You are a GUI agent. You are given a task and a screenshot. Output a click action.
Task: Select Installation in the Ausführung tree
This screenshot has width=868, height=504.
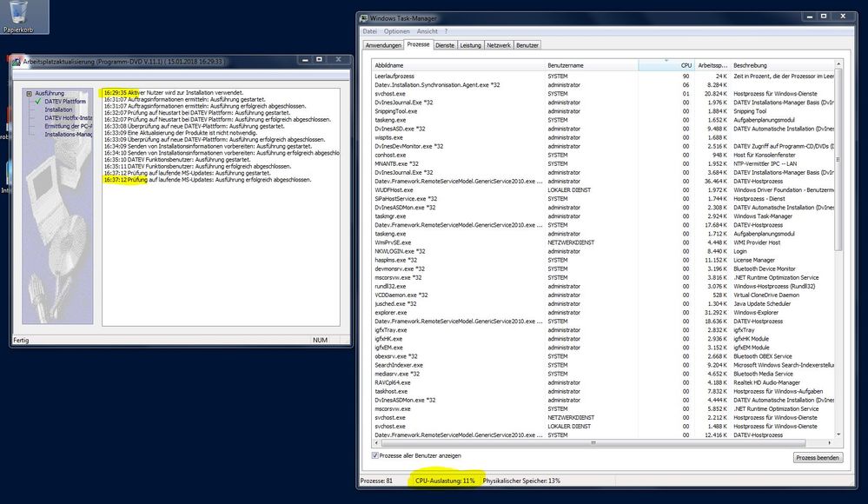58,109
